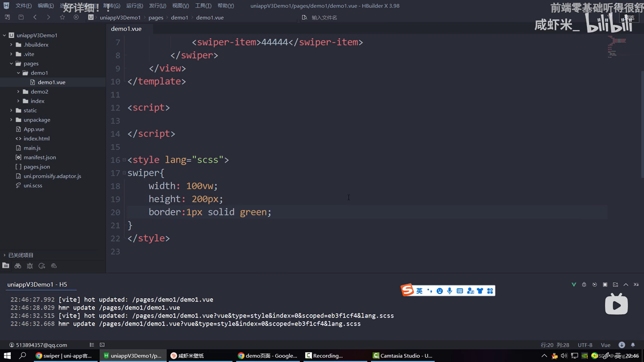Click the code minimap preview
The image size is (644, 362).
pos(616,47)
